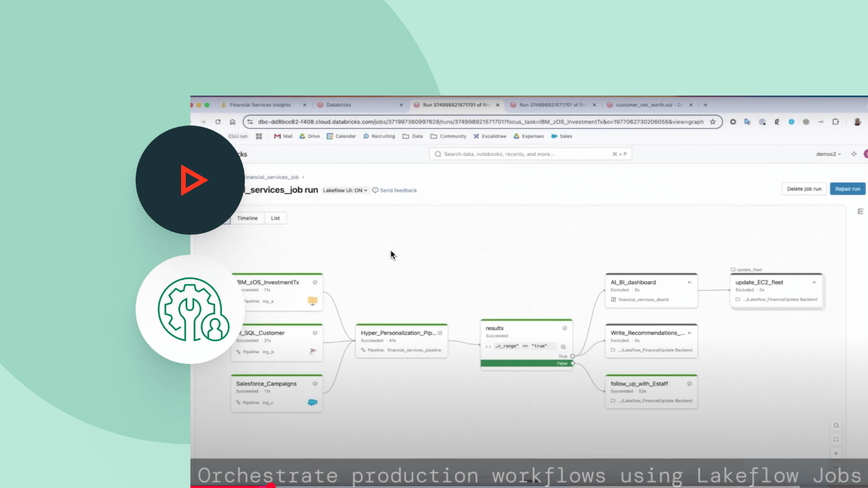Click the True output port on results
The width and height of the screenshot is (868, 488).
pyautogui.click(x=572, y=356)
